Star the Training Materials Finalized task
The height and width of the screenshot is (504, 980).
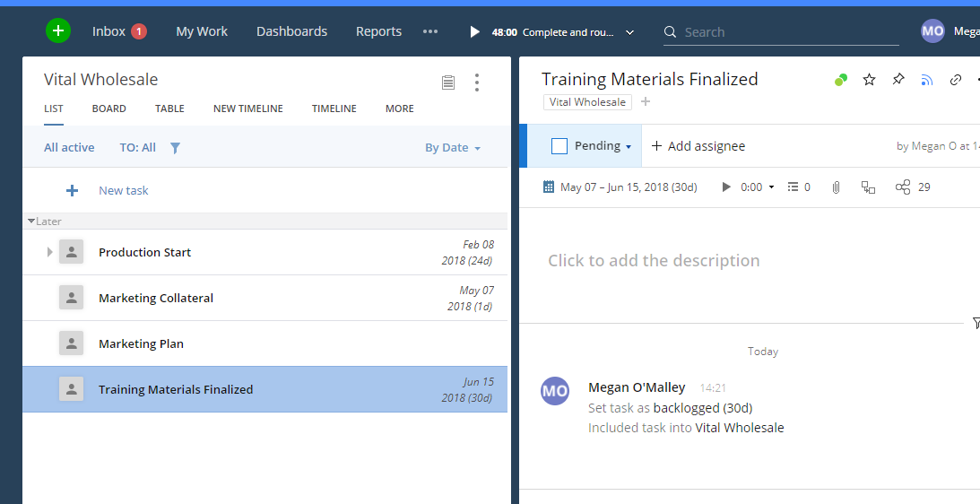pyautogui.click(x=869, y=80)
